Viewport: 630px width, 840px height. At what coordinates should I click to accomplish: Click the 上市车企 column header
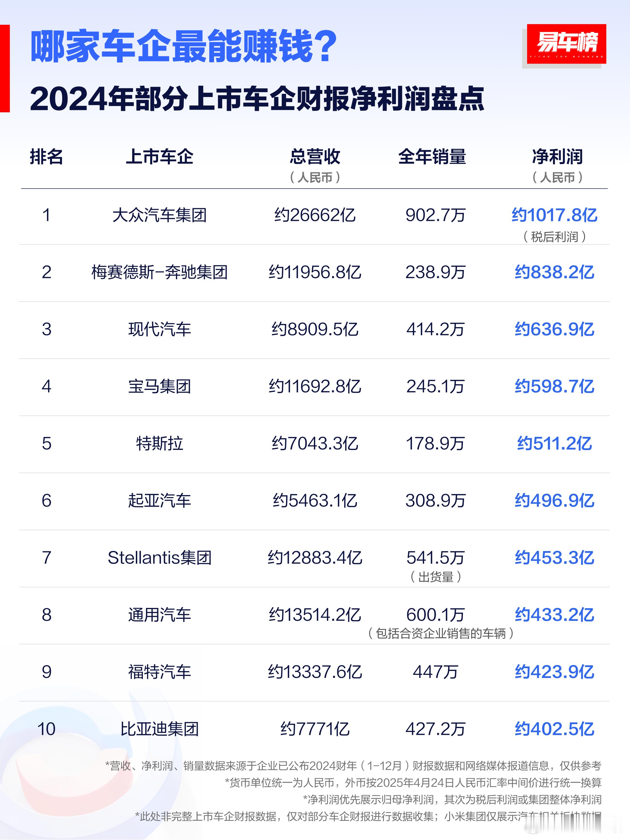pos(159,156)
